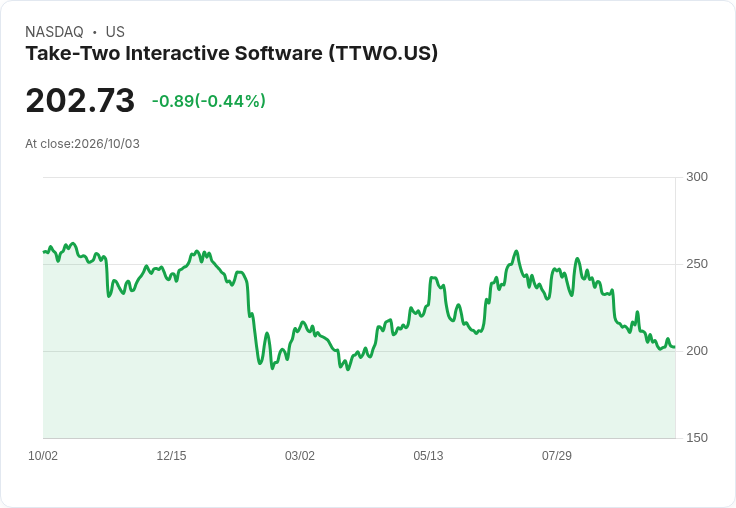Click the 03/02 x-axis date label
The width and height of the screenshot is (736, 508).
point(300,456)
